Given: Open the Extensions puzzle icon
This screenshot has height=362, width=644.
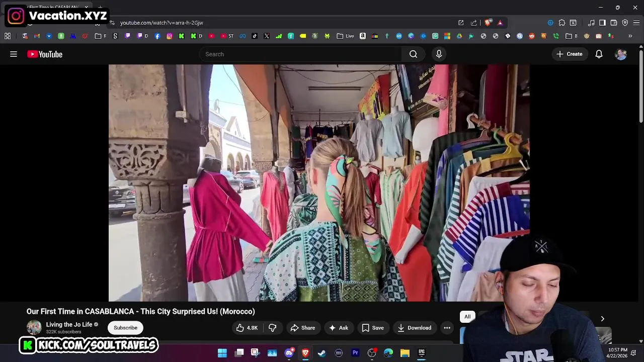Looking at the screenshot, I should point(562,23).
